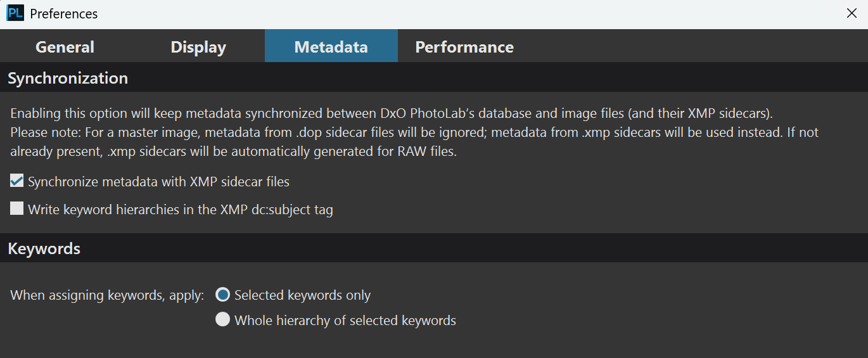Viewport: 868px width, 358px height.
Task: Uncheck the Synchronize metadata with XMP checkbox
Action: (17, 181)
